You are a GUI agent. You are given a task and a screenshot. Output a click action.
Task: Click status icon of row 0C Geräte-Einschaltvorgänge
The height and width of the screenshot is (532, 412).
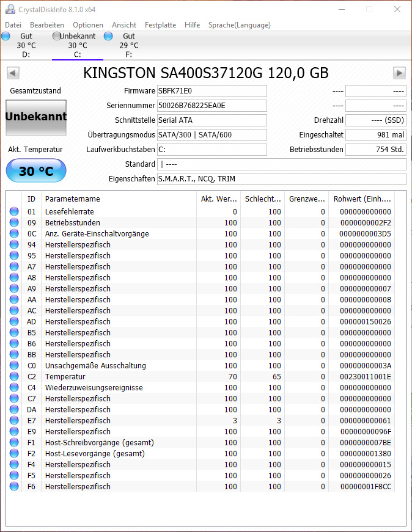pos(14,233)
